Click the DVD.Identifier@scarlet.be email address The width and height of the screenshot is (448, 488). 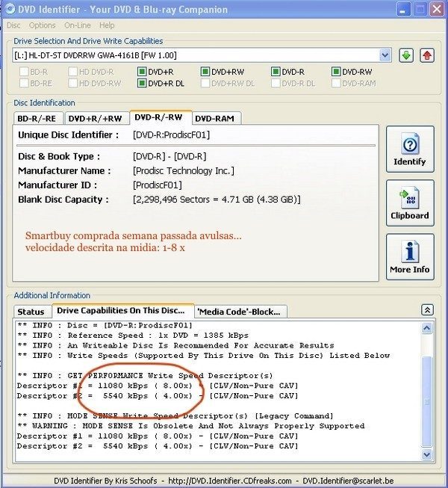point(348,481)
